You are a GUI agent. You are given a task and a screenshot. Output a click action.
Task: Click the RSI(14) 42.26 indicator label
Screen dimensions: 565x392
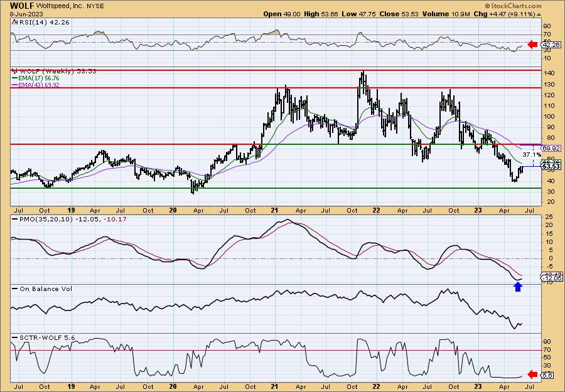pos(43,23)
